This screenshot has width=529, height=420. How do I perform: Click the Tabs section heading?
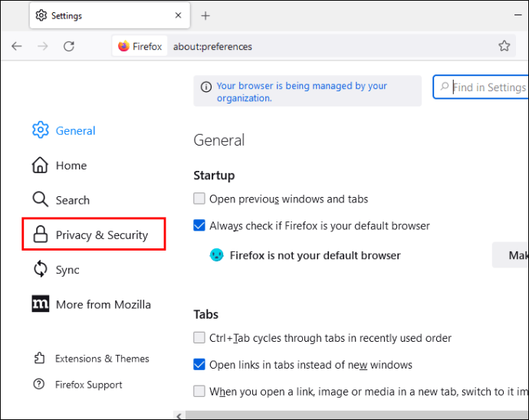pos(205,314)
